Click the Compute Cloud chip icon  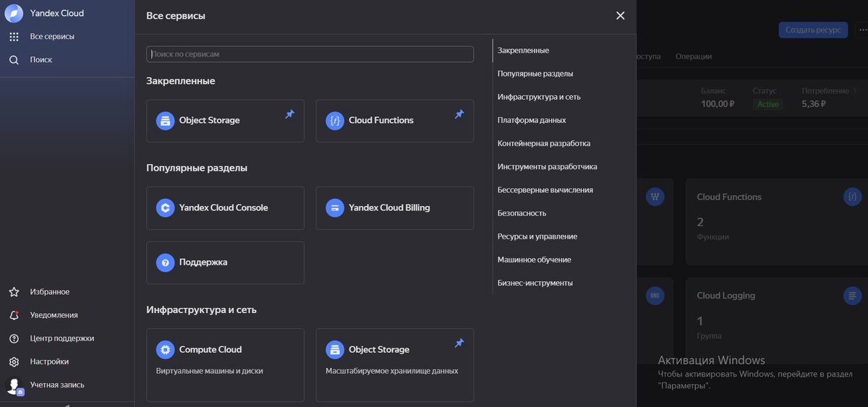(x=166, y=350)
